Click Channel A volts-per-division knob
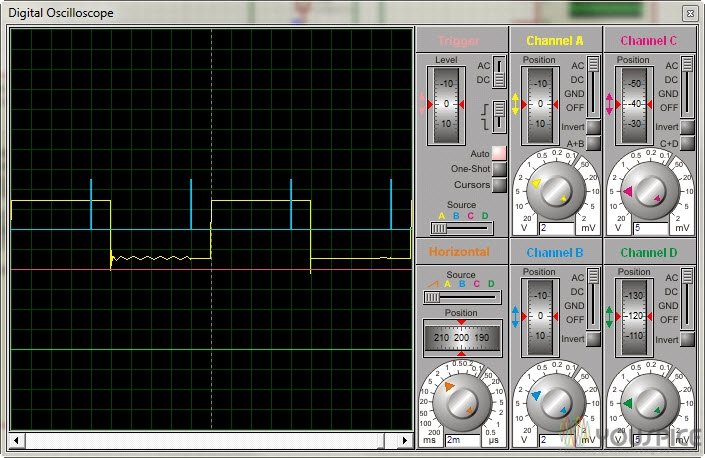The image size is (705, 458). (556, 191)
